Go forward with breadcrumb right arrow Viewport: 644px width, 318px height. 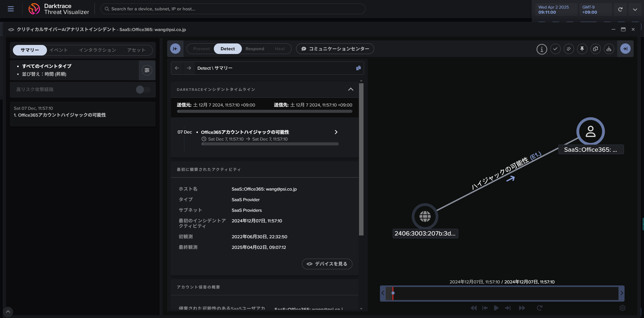(x=189, y=68)
